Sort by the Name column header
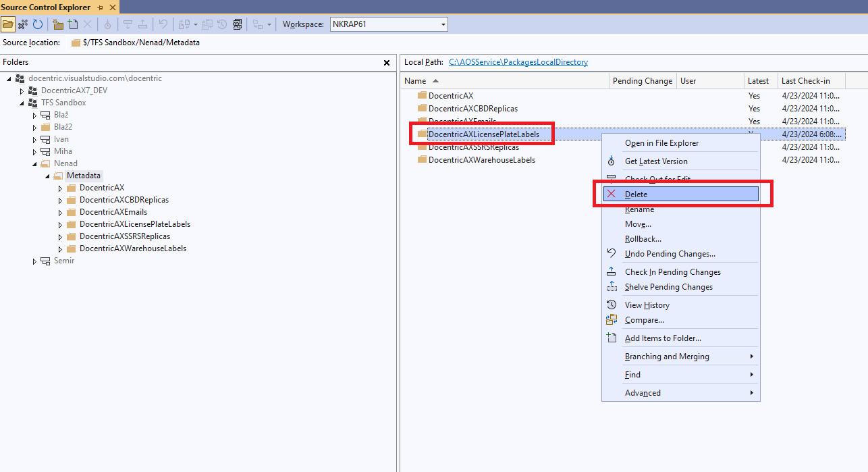Viewport: 868px width, 472px height. point(415,81)
